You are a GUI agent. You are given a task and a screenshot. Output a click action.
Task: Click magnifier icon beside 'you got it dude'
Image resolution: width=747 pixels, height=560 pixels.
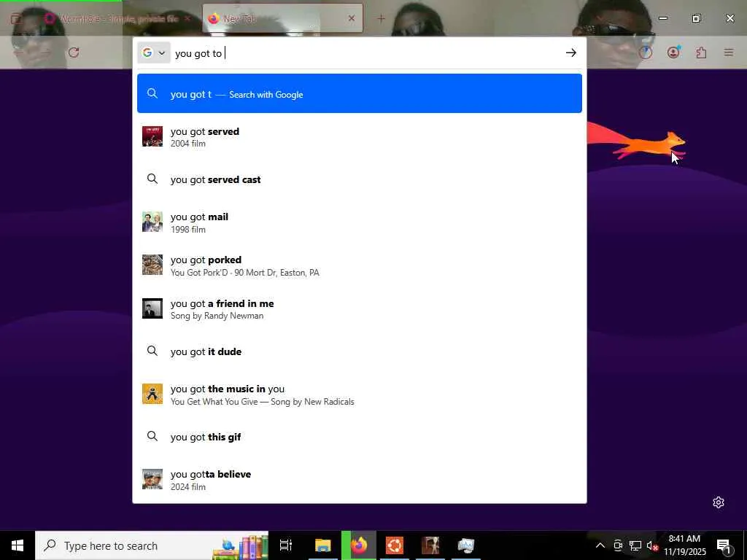pos(152,351)
